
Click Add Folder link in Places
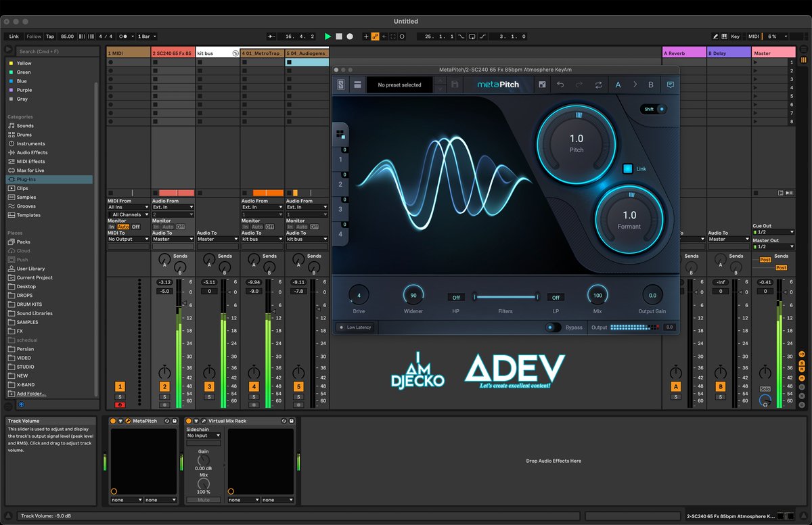(31, 394)
